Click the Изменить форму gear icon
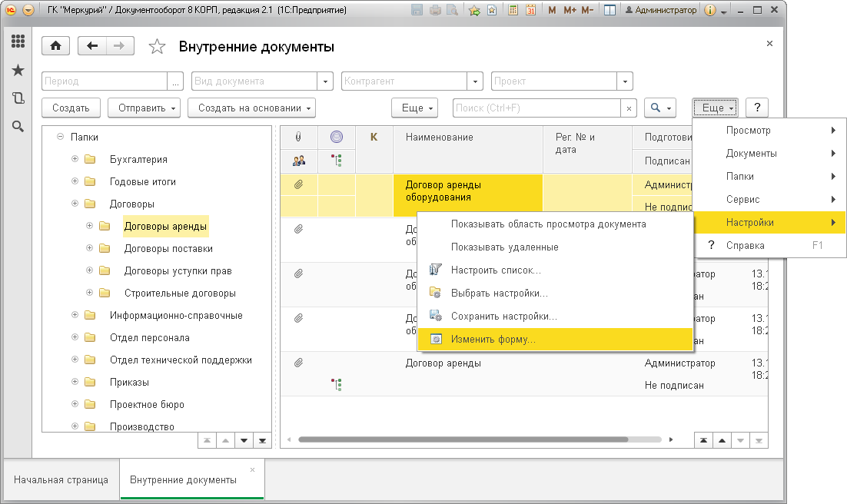The height and width of the screenshot is (504, 847). (435, 340)
